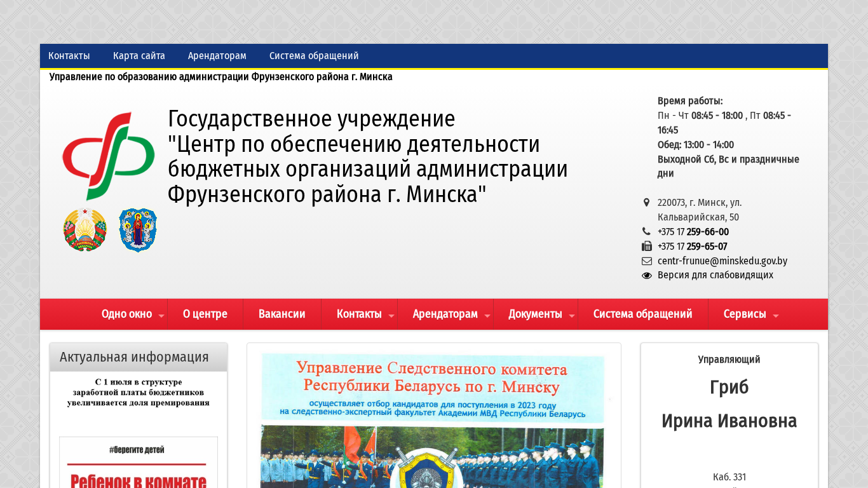
Task: Click the manager name Гриб Ирина Ивановна
Action: [729, 404]
